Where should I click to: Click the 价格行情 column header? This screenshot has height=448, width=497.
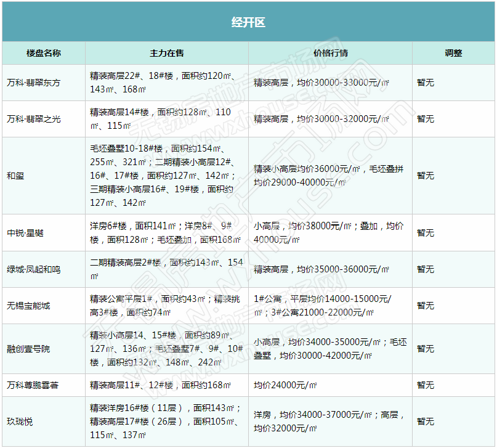click(x=331, y=53)
